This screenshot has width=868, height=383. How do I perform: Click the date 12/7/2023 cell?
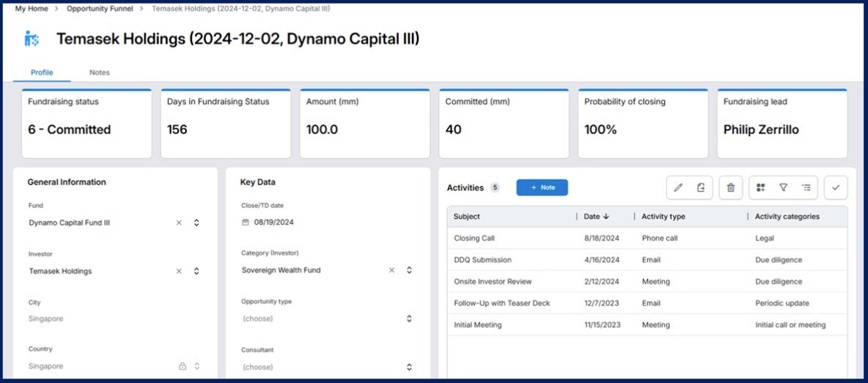coord(601,303)
